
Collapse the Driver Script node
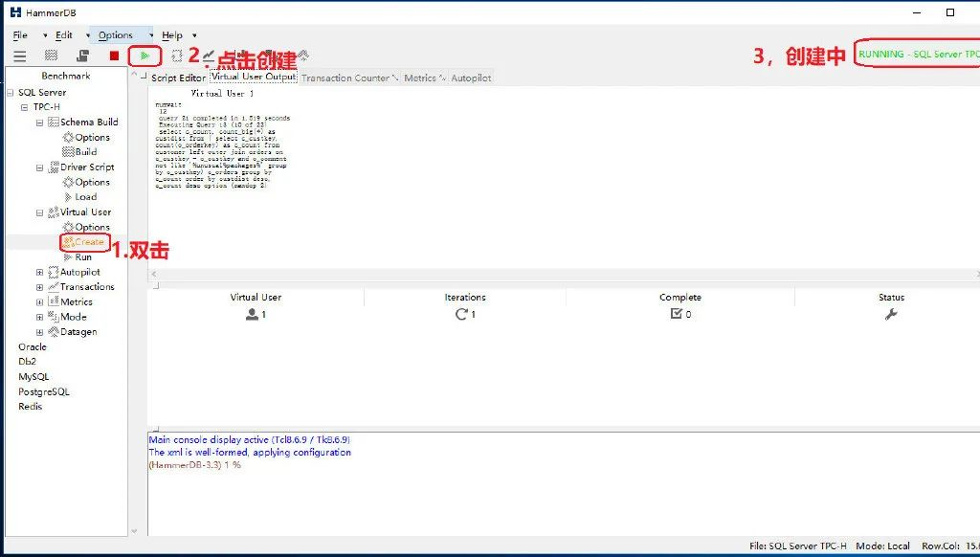[39, 167]
